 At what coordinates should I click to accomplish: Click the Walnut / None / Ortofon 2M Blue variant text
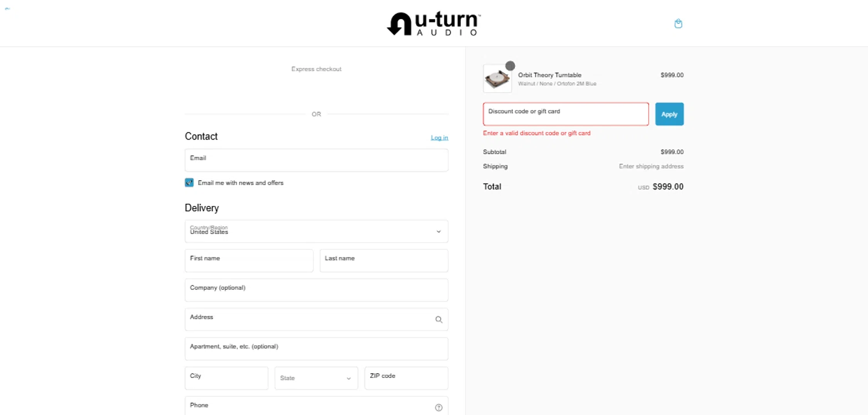tap(557, 84)
